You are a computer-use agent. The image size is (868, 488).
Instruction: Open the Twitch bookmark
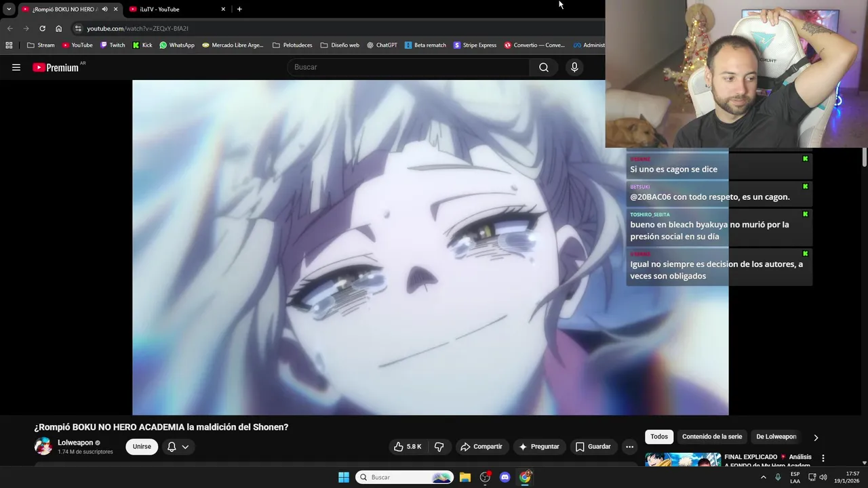[x=113, y=45]
